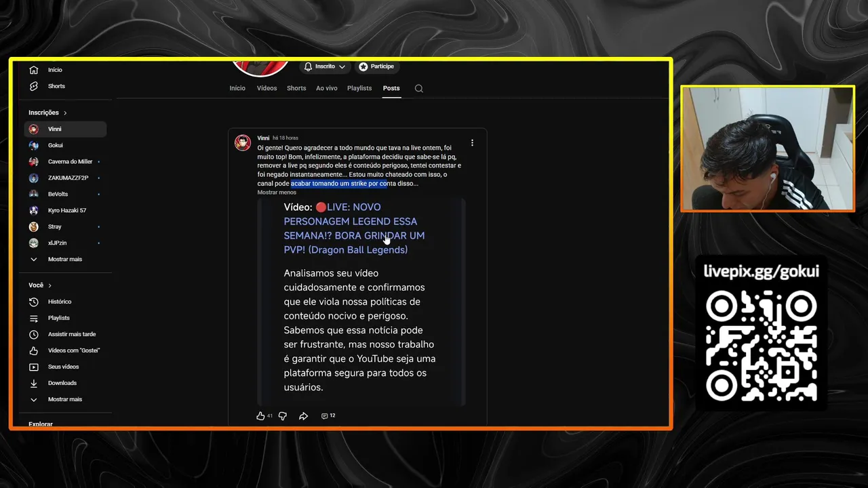The height and width of the screenshot is (488, 868).
Task: Like the post with thumbs-up icon
Action: pos(260,415)
